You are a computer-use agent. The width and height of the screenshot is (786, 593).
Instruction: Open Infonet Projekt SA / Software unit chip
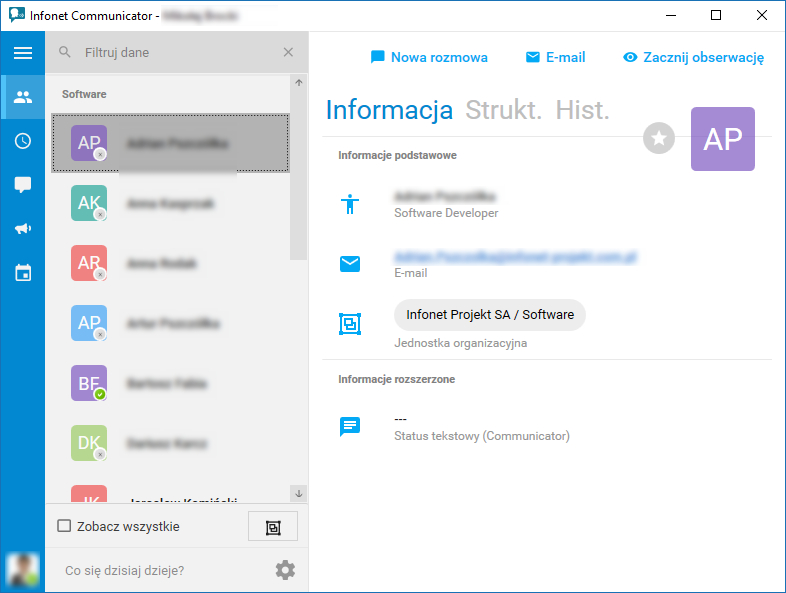point(490,315)
